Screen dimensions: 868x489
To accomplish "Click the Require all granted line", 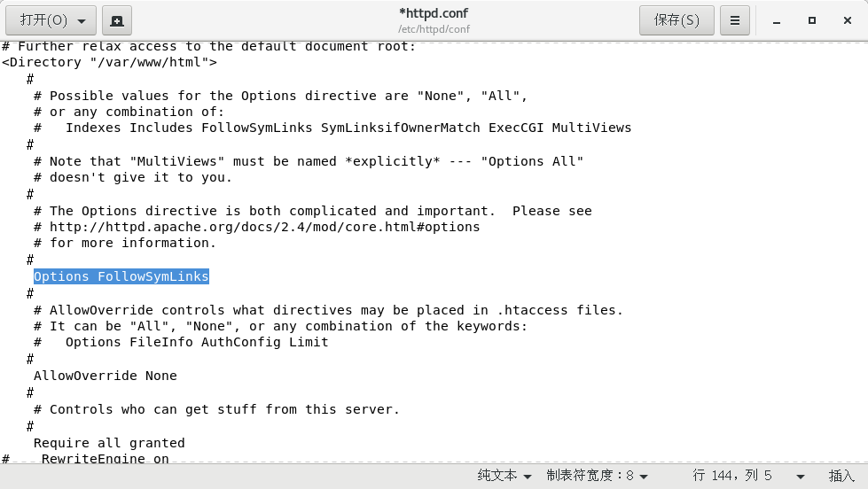I will [109, 443].
